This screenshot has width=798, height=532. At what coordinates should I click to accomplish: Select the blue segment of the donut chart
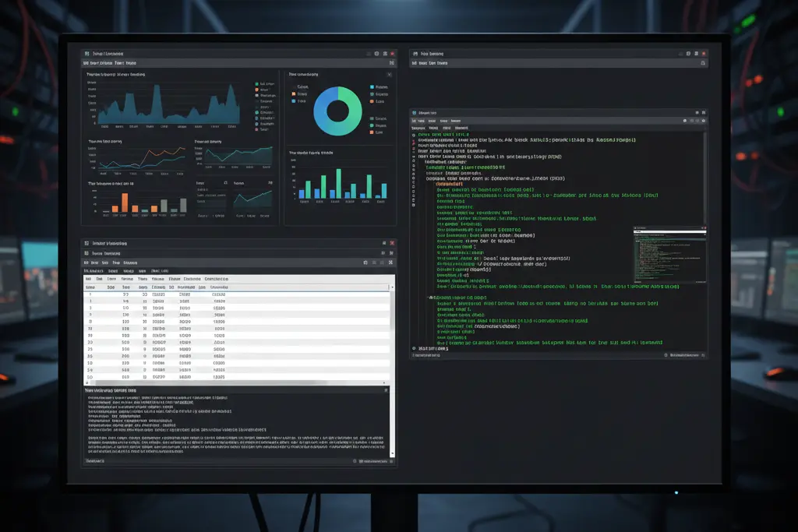pos(323,109)
